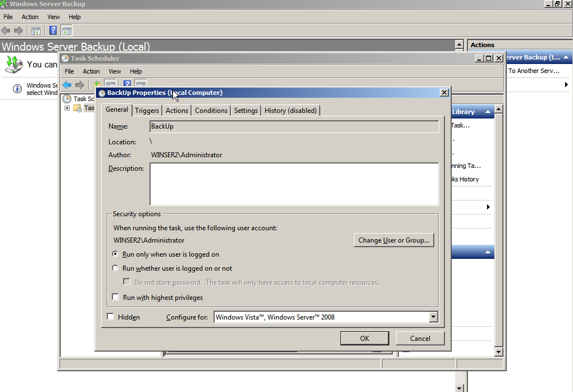573x392 pixels.
Task: Open File menu in Task Scheduler
Action: (x=69, y=71)
